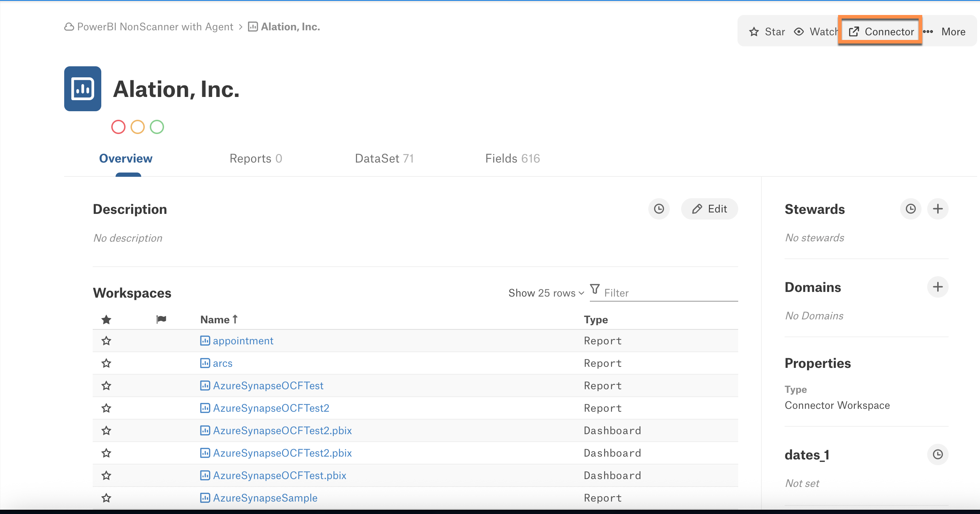This screenshot has height=514, width=980.
Task: Click the Connector Workspace type value
Action: click(x=837, y=405)
